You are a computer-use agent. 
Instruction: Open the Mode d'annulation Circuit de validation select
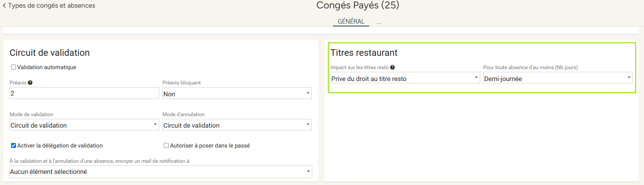click(x=237, y=125)
